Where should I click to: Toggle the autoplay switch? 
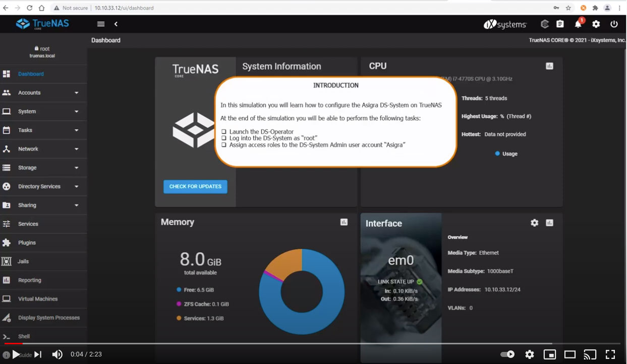tap(507, 354)
